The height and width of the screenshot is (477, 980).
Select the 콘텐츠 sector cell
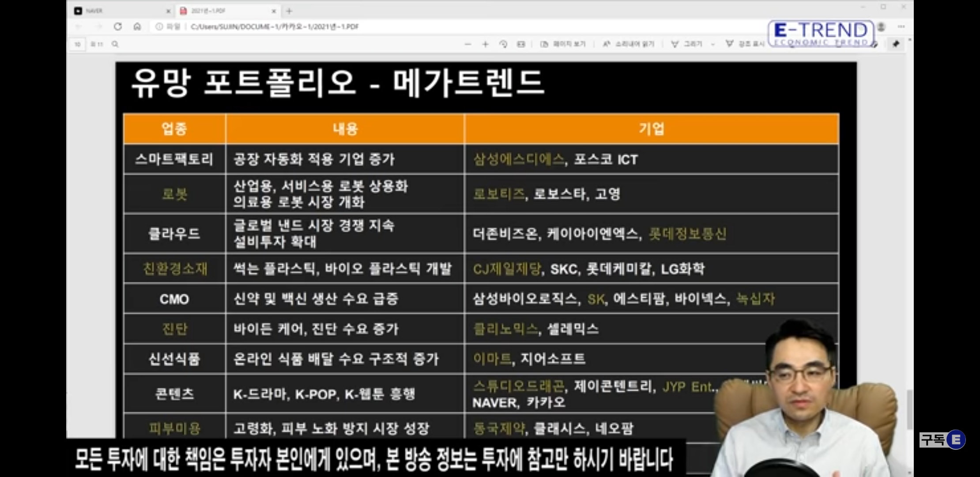(x=174, y=394)
